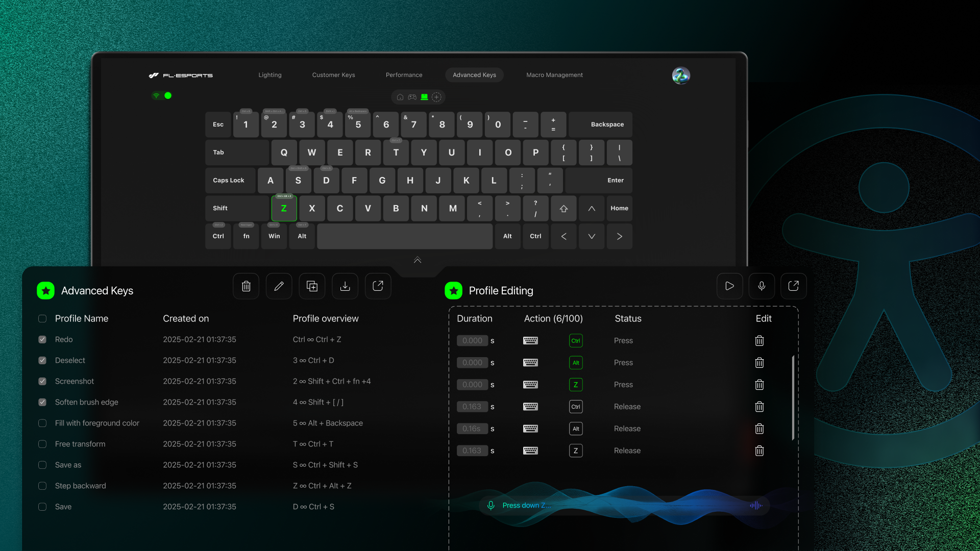Screen dimensions: 980x551
Task: Click the pencil edit icon for profiles
Action: [279, 286]
